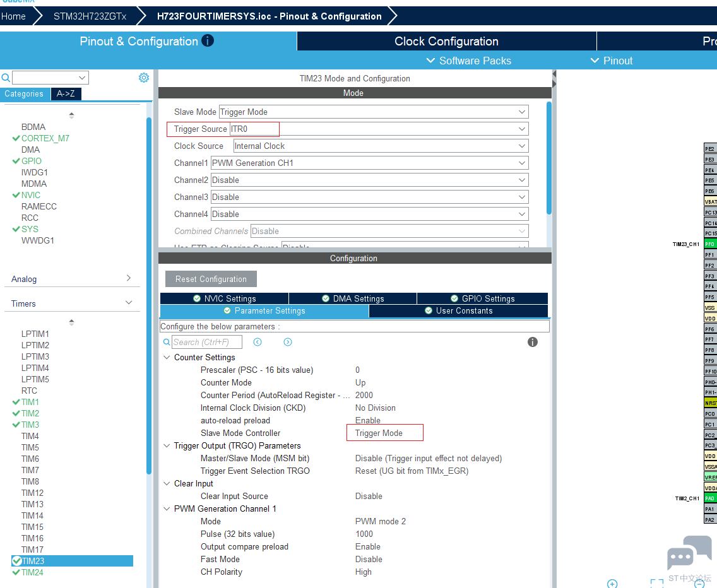The height and width of the screenshot is (588, 717).
Task: Open the Channel1 PWM Generation dropdown
Action: pyautogui.click(x=369, y=163)
